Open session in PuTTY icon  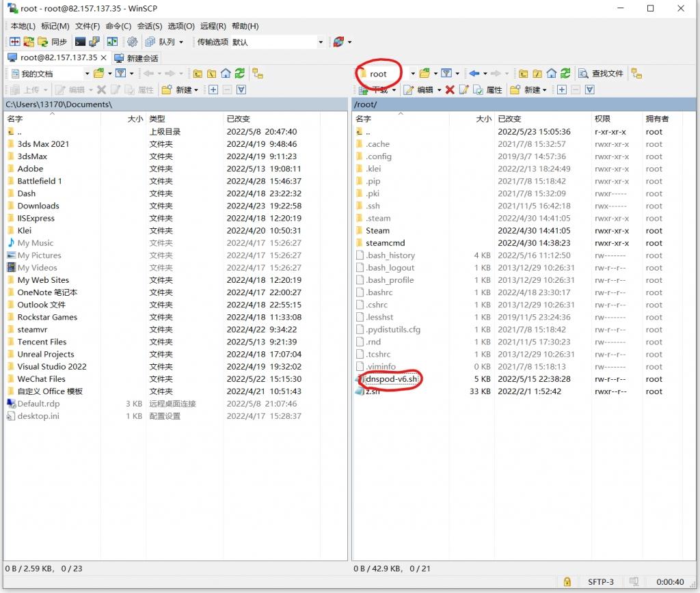pyautogui.click(x=94, y=42)
